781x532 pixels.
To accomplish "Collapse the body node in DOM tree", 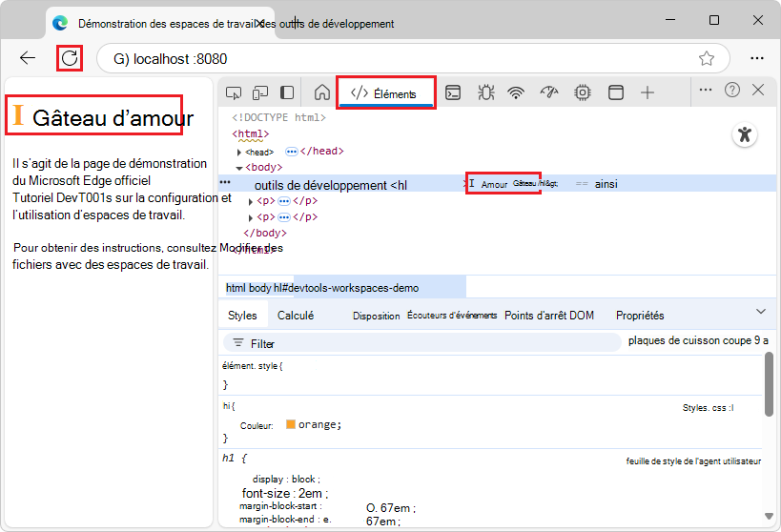I will (239, 169).
